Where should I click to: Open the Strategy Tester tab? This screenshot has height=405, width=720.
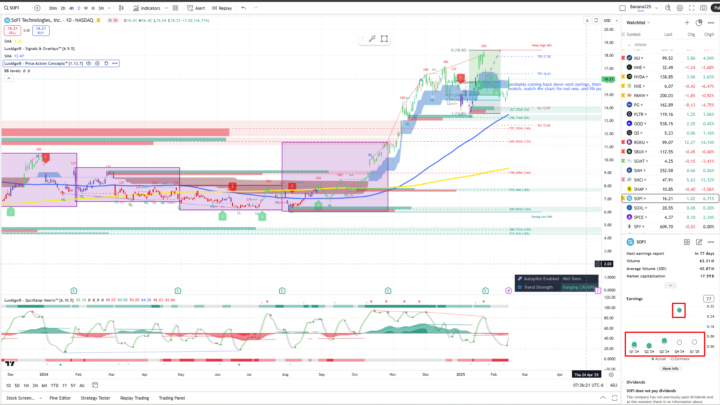96,398
